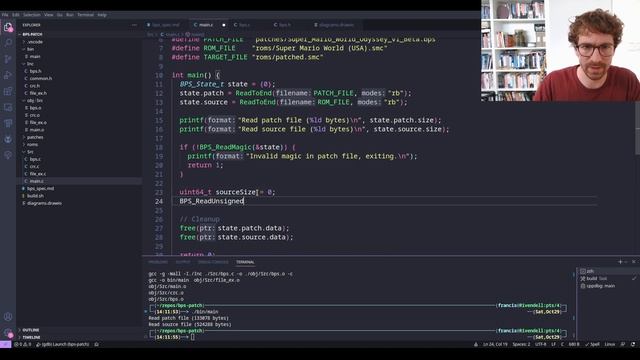
Task: Open the Remote Explorer activity bar icon
Action: (x=8, y=107)
